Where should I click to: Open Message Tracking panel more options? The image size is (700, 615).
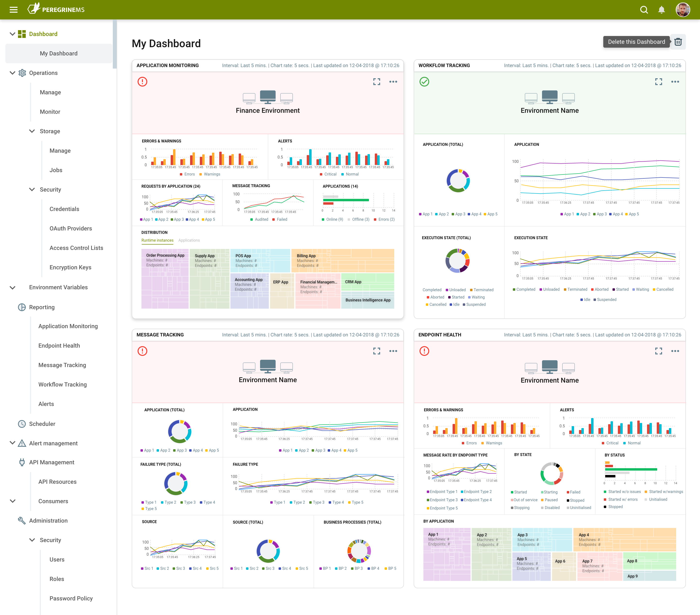coord(393,351)
